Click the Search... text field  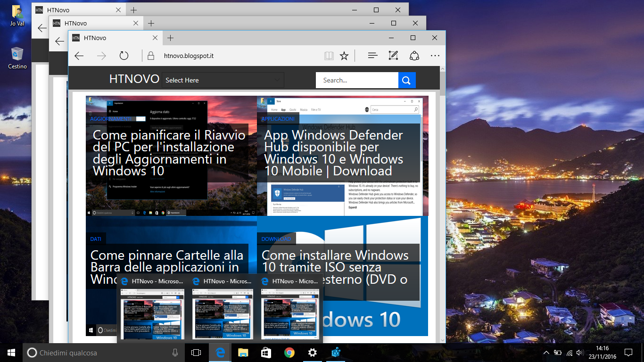[357, 80]
